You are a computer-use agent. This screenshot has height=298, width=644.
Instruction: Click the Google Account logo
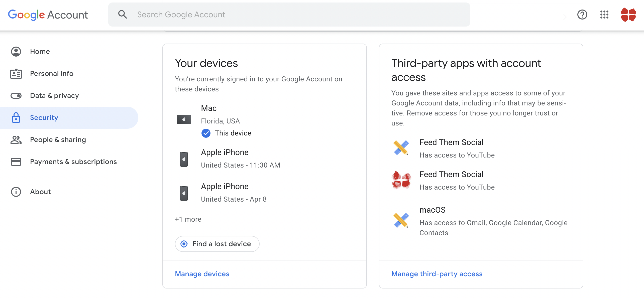pos(48,15)
